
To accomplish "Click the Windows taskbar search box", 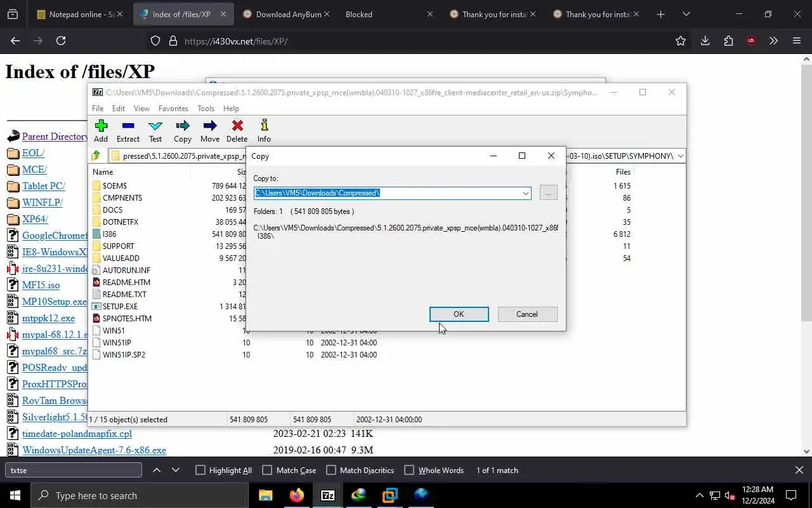I will tap(139, 495).
